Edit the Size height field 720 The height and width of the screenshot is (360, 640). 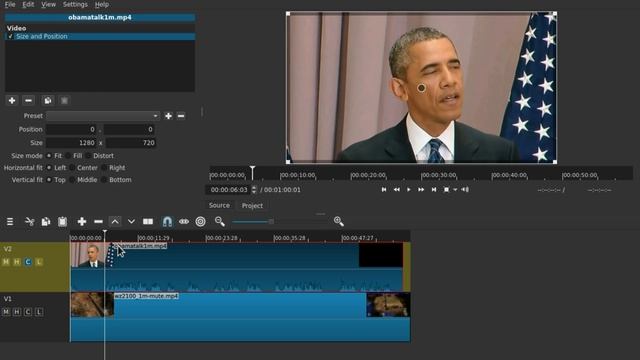pyautogui.click(x=131, y=143)
